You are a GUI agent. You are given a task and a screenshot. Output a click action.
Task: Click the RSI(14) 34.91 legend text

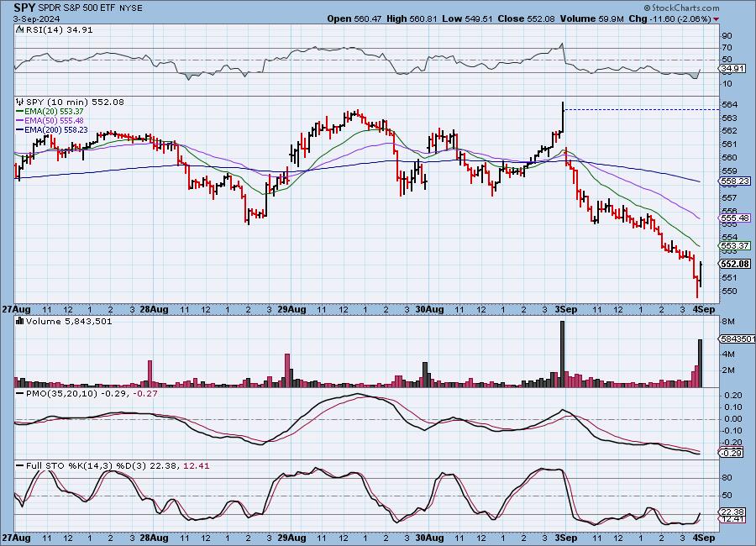59,29
